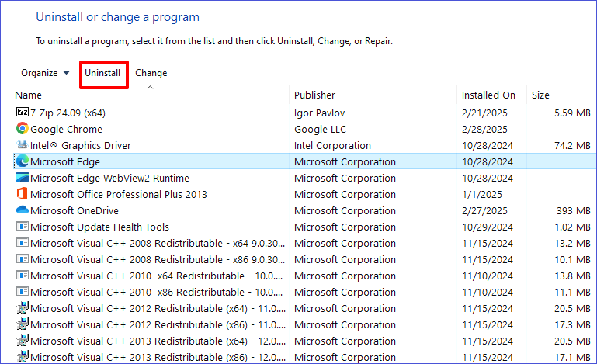The width and height of the screenshot is (597, 364).
Task: Click the Microsoft Update Health Tools icon
Action: pyautogui.click(x=23, y=227)
